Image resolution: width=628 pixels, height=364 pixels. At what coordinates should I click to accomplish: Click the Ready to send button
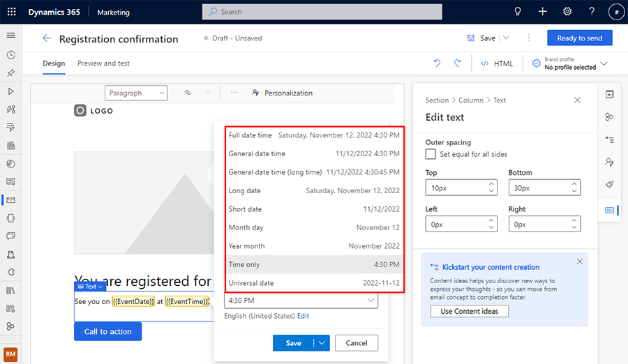click(580, 38)
